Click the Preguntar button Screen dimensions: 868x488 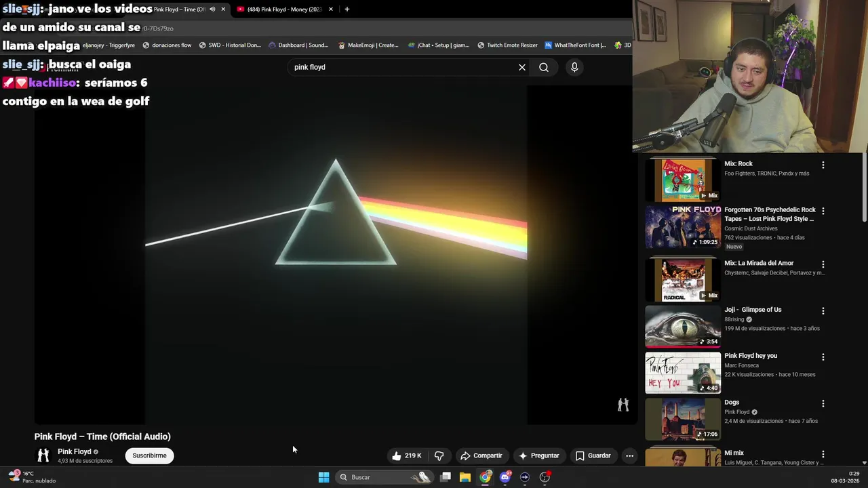click(x=538, y=455)
